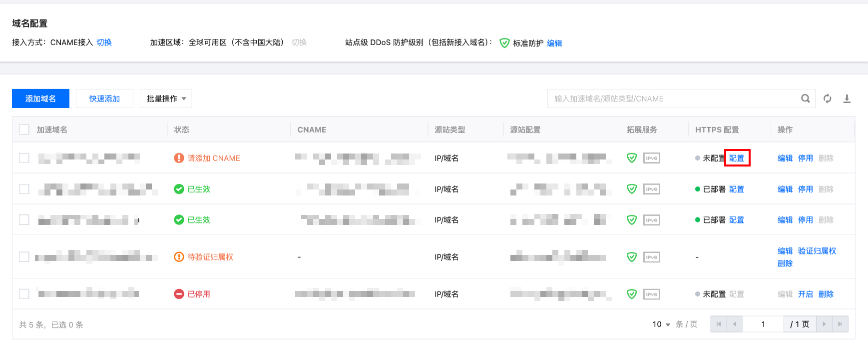
Task: Go to next page arrow in pagination
Action: pos(824,324)
